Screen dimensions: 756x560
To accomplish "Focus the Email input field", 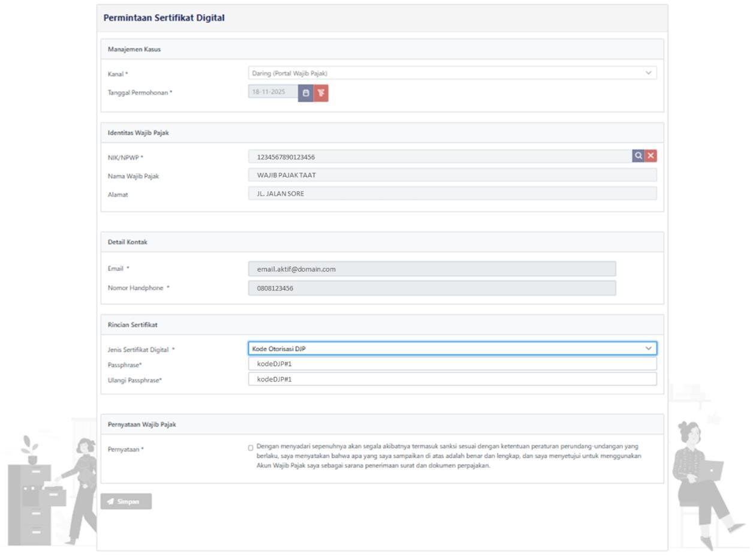I will click(x=432, y=269).
